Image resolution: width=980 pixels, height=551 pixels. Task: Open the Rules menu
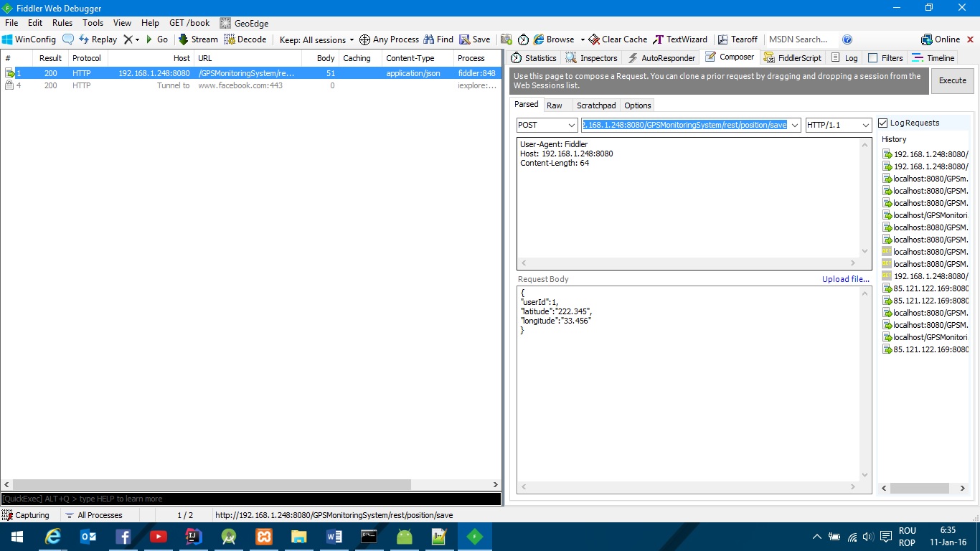[62, 23]
